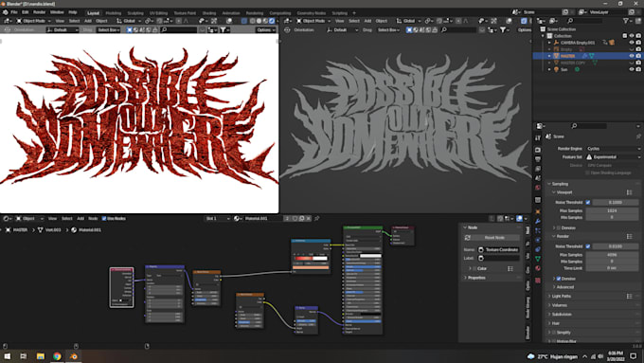
Task: Open the Render menu
Action: click(39, 12)
